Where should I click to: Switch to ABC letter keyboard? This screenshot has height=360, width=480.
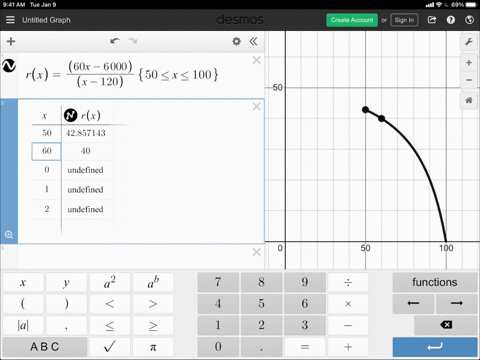click(45, 347)
